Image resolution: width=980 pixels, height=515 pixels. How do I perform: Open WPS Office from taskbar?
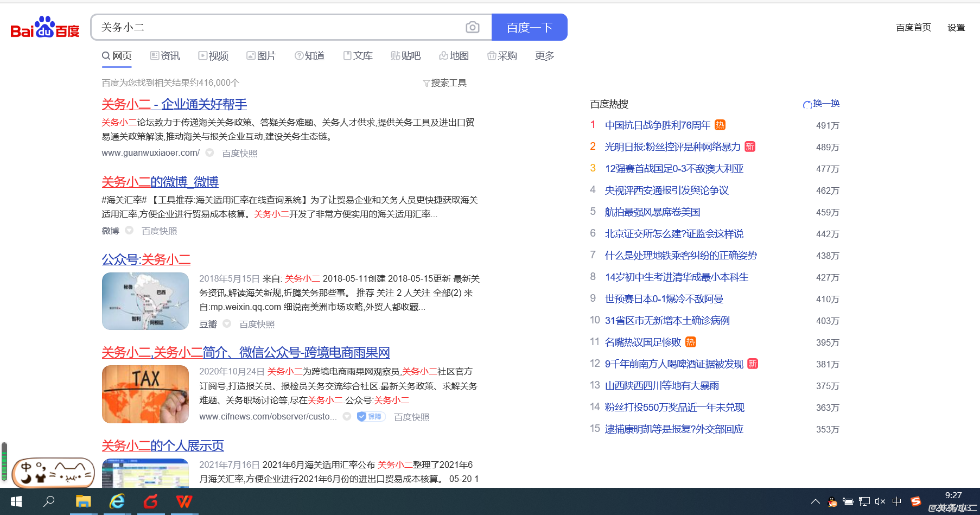coord(184,501)
